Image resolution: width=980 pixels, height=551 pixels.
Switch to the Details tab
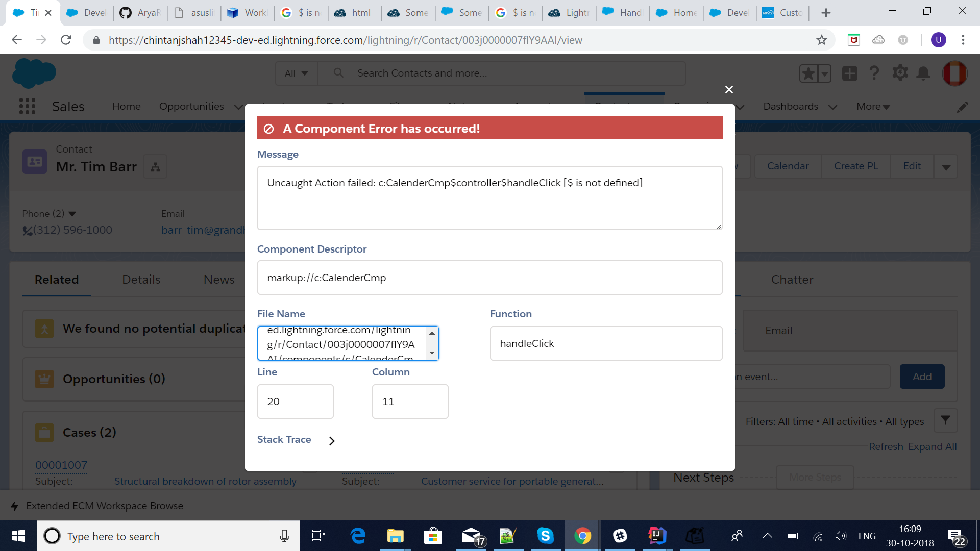click(141, 280)
